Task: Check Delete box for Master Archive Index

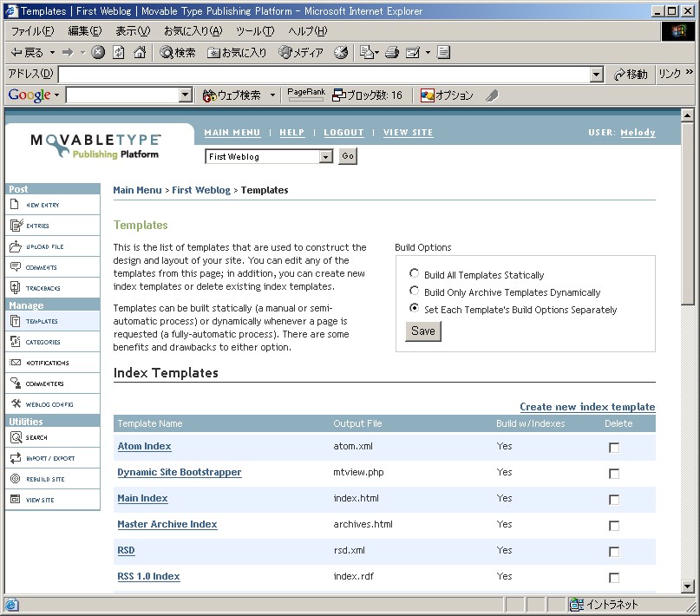Action: click(x=614, y=526)
